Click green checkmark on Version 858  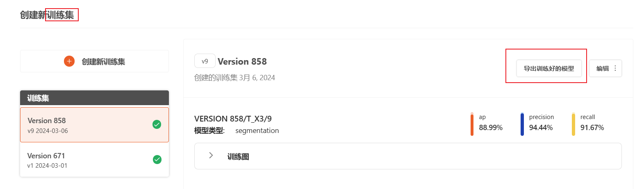pos(157,124)
